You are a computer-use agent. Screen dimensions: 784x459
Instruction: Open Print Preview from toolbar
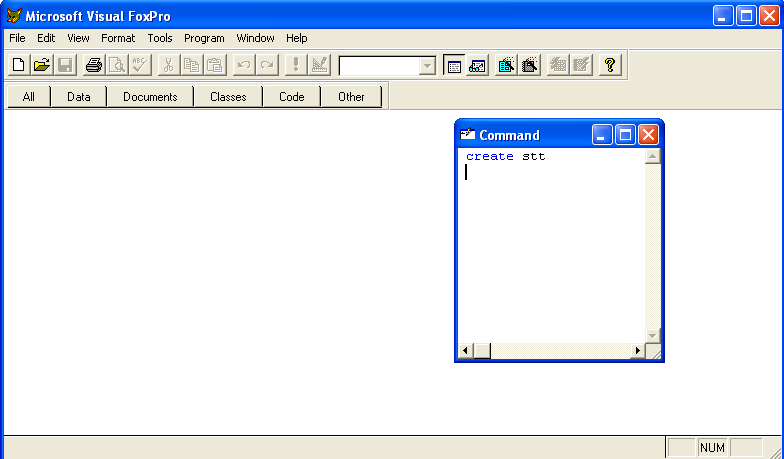[117, 65]
